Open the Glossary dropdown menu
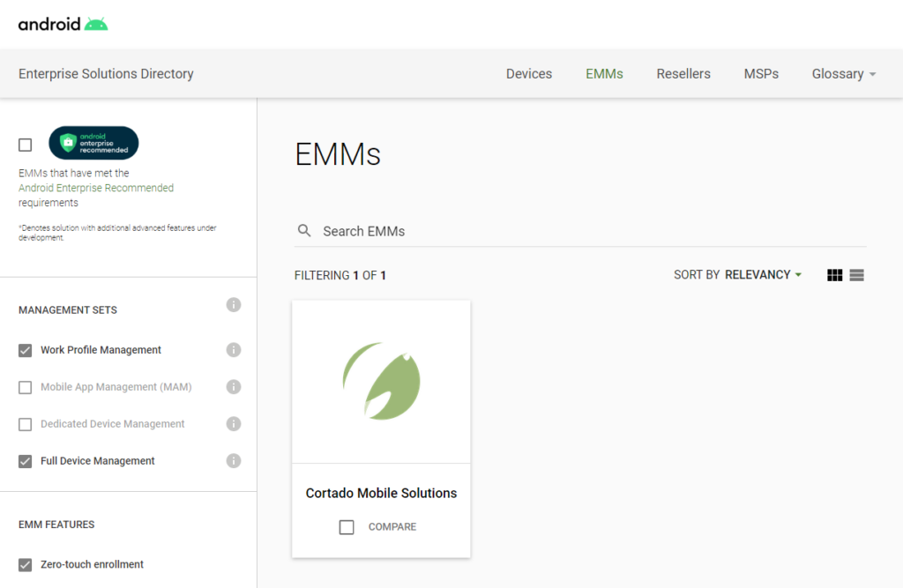Screen dimensions: 903x588 [844, 74]
